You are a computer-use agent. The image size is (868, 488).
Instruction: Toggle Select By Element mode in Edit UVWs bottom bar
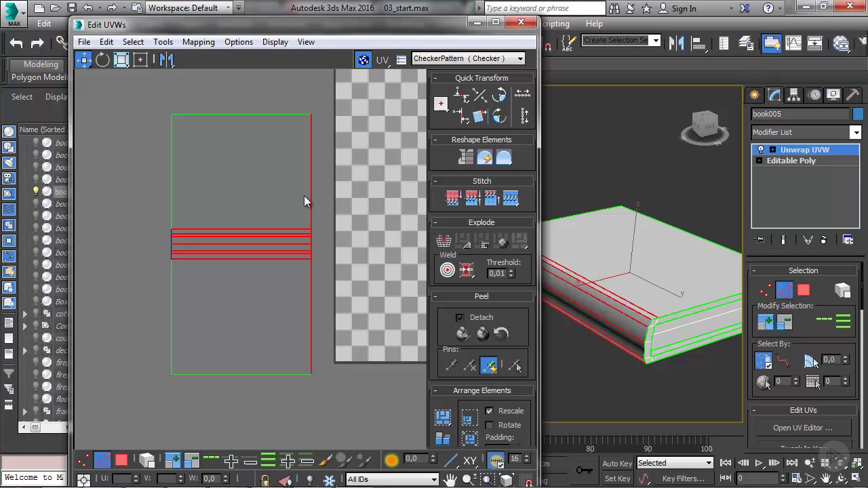click(147, 460)
